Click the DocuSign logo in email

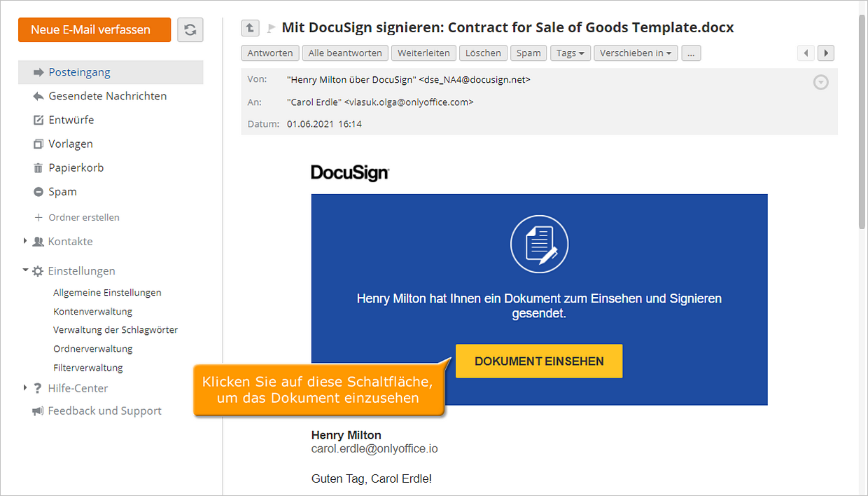[x=350, y=173]
